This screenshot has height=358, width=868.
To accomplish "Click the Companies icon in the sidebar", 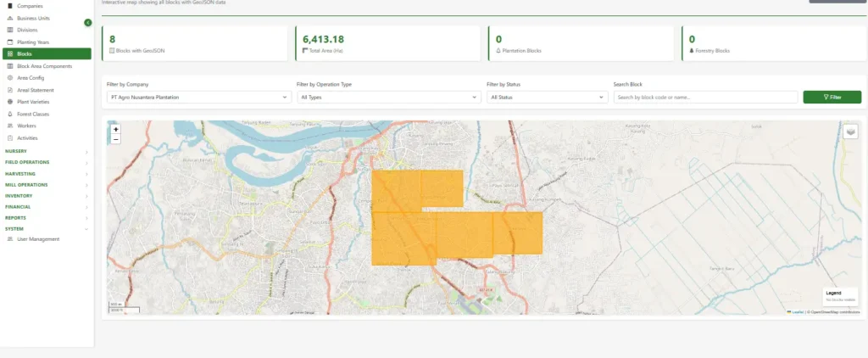I will (x=10, y=6).
